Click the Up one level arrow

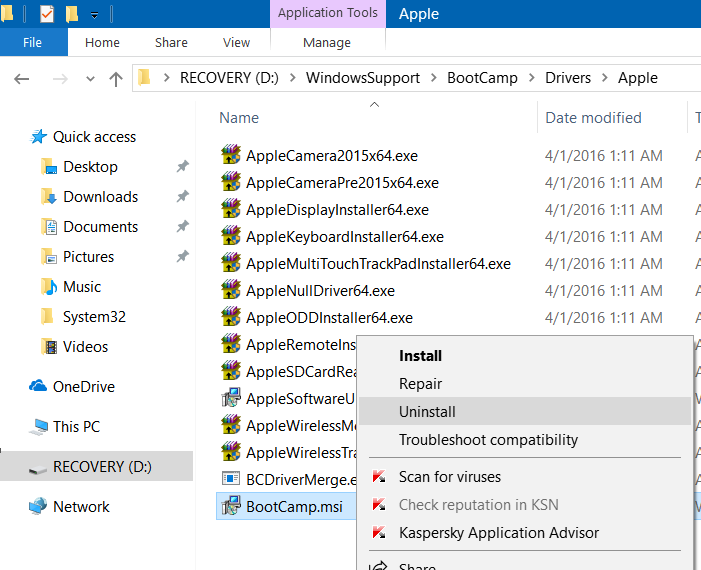115,78
